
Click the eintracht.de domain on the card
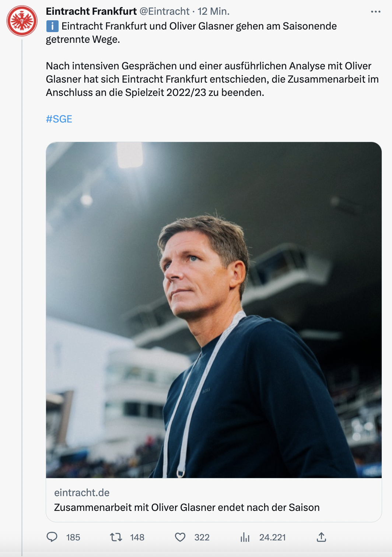(82, 493)
